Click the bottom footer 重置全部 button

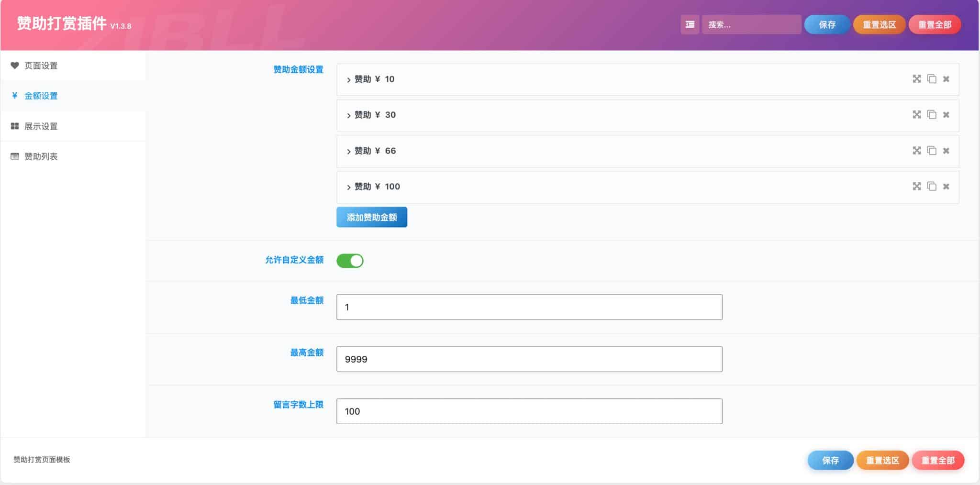(x=938, y=460)
